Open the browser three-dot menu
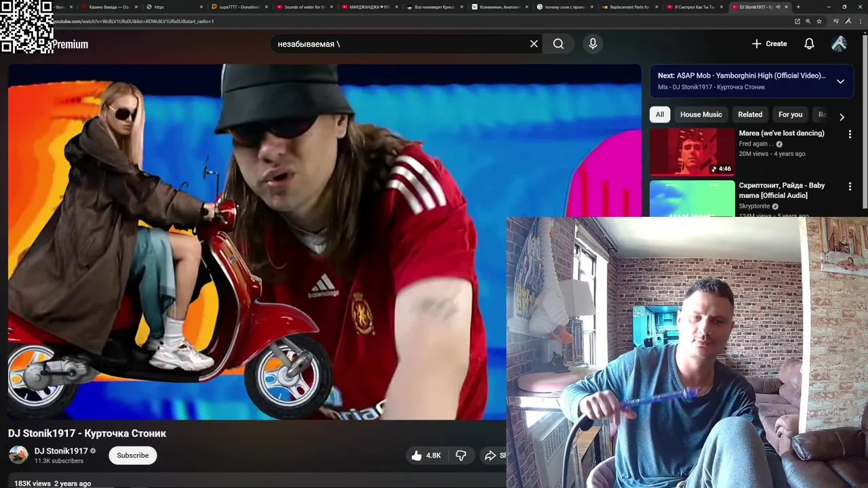This screenshot has height=488, width=868. (x=859, y=21)
